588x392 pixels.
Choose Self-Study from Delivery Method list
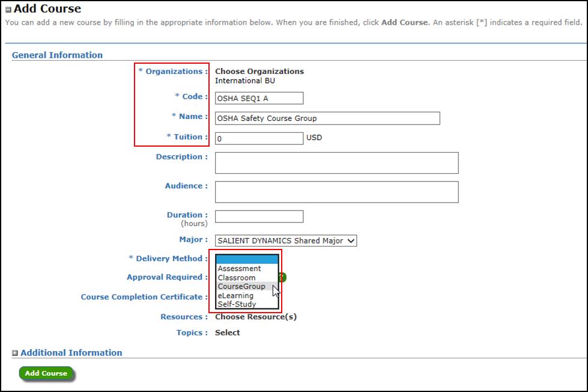click(237, 304)
